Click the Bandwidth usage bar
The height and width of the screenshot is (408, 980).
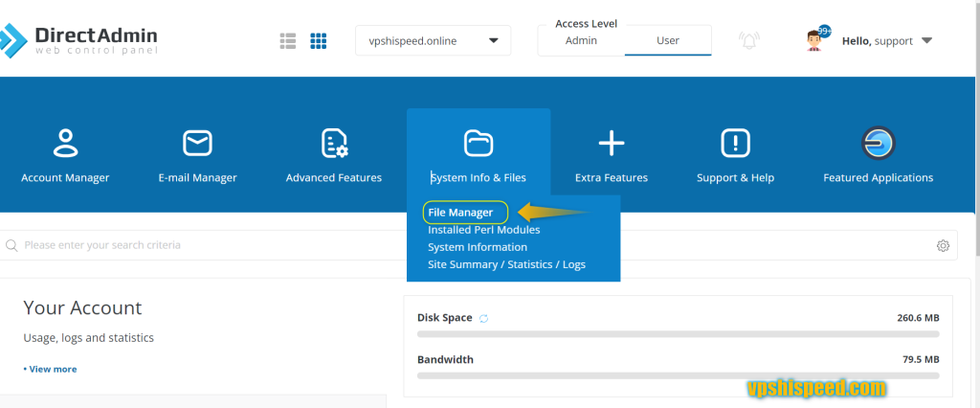point(679,376)
